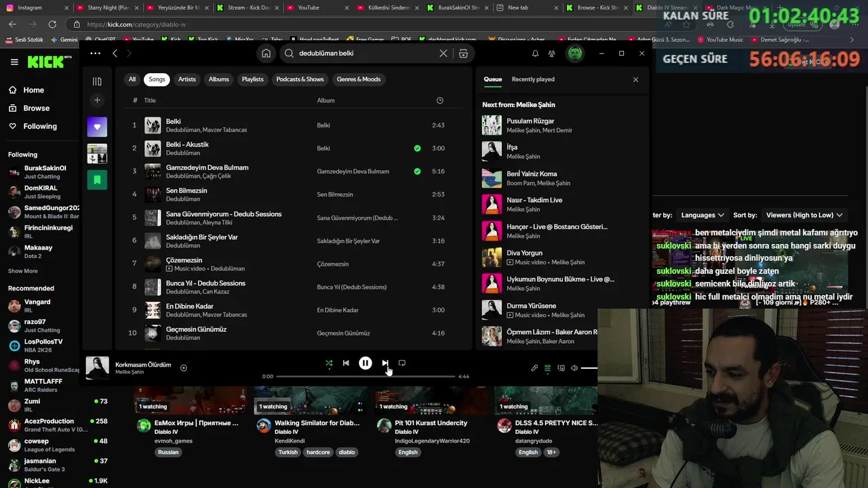Viewport: 868px width, 488px height.
Task: Click the browser address bar
Action: 366,24
